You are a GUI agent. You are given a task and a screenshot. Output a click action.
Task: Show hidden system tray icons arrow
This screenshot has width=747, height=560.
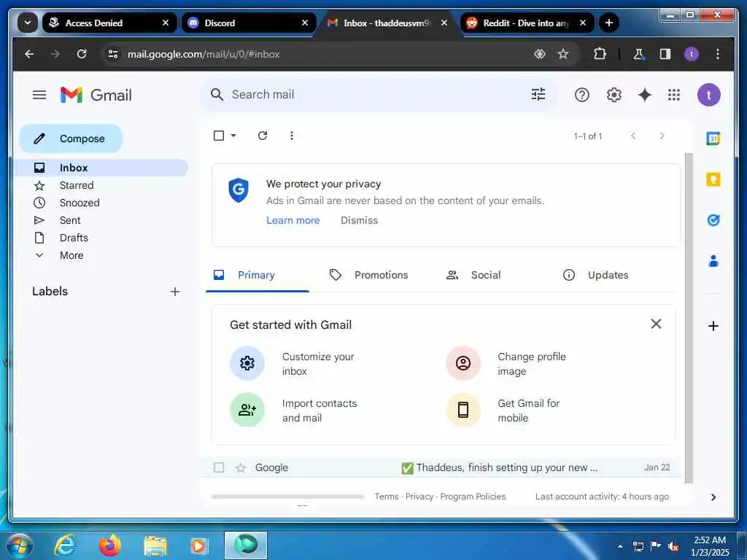click(x=620, y=546)
